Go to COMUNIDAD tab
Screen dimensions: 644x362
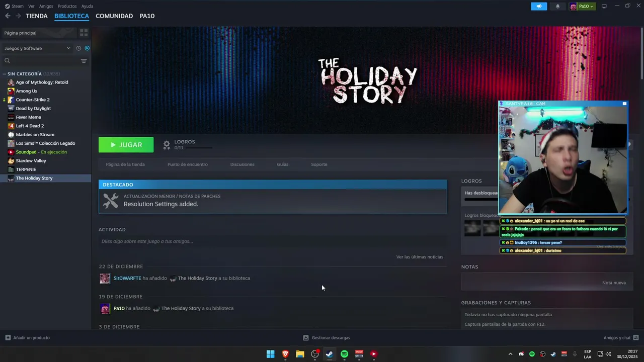click(x=114, y=16)
